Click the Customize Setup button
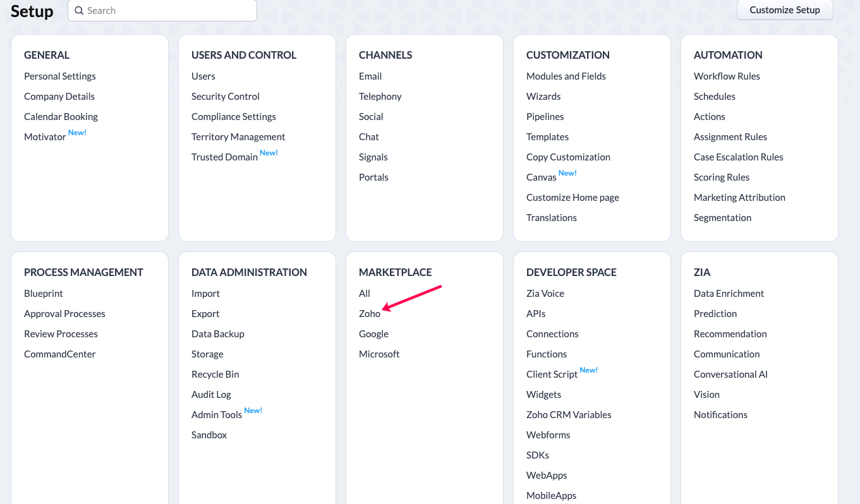The image size is (860, 504). coord(785,10)
